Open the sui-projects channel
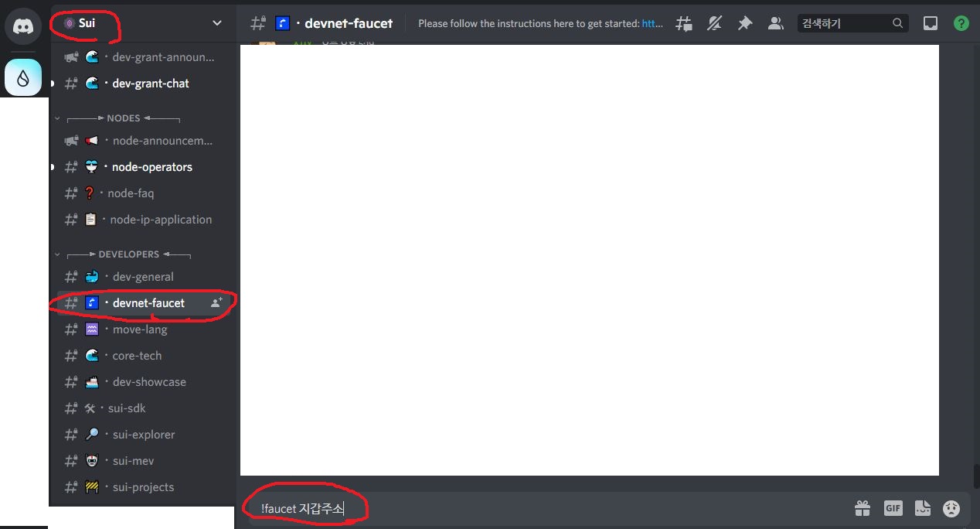 pos(143,487)
